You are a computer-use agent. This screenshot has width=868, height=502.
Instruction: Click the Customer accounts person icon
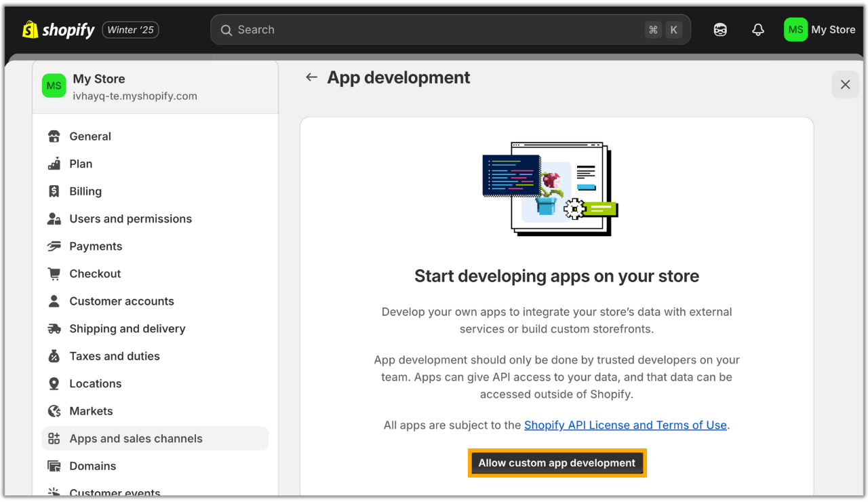coord(54,301)
